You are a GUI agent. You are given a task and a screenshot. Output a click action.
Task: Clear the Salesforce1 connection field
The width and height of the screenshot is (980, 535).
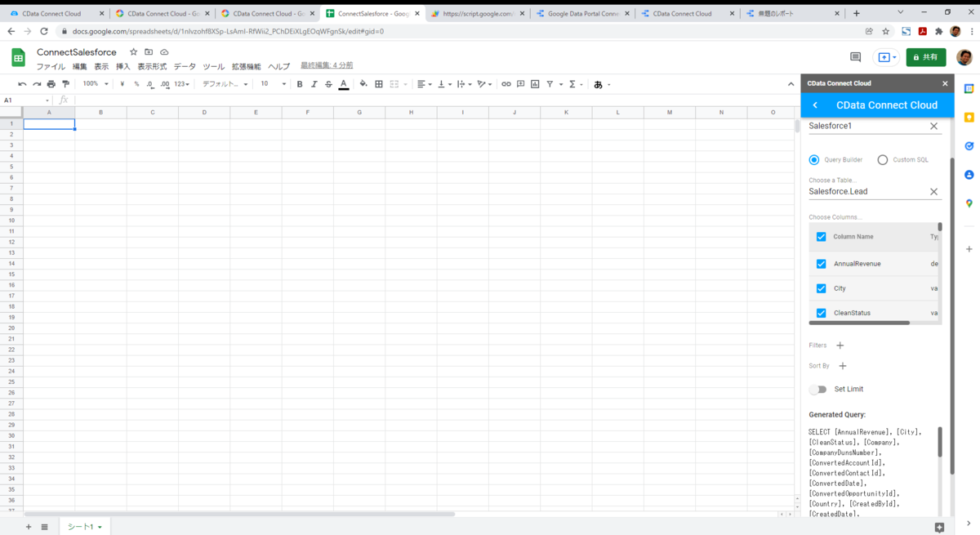[933, 127]
